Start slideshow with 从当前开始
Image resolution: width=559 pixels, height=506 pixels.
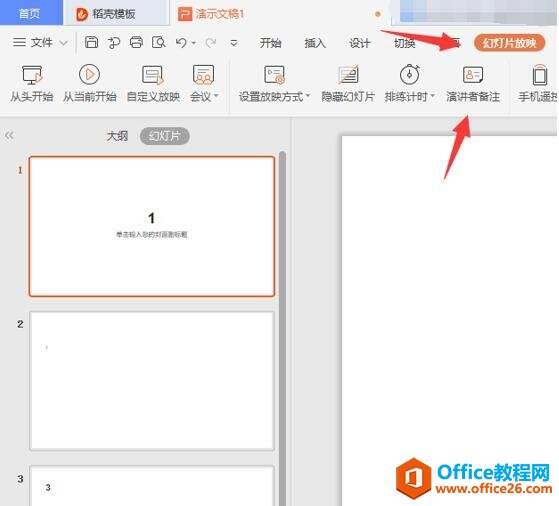pos(89,84)
